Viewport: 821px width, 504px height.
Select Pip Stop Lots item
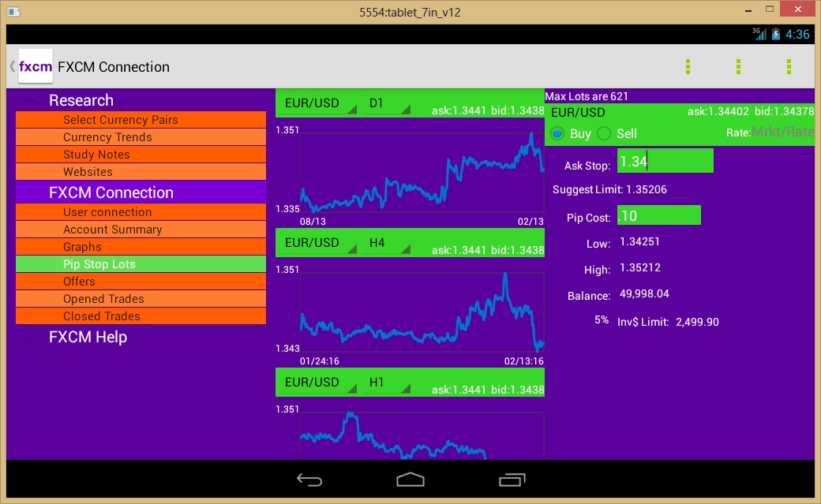[141, 263]
